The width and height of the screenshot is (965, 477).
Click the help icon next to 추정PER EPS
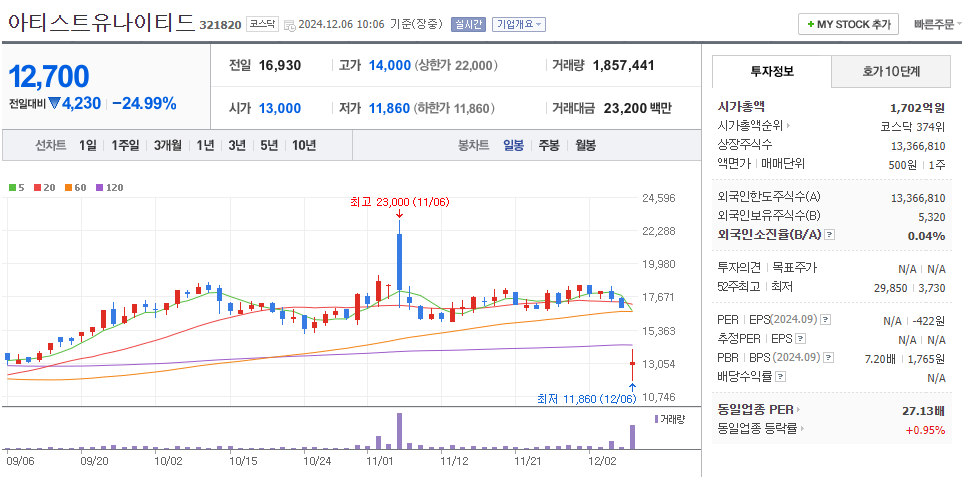pyautogui.click(x=800, y=339)
